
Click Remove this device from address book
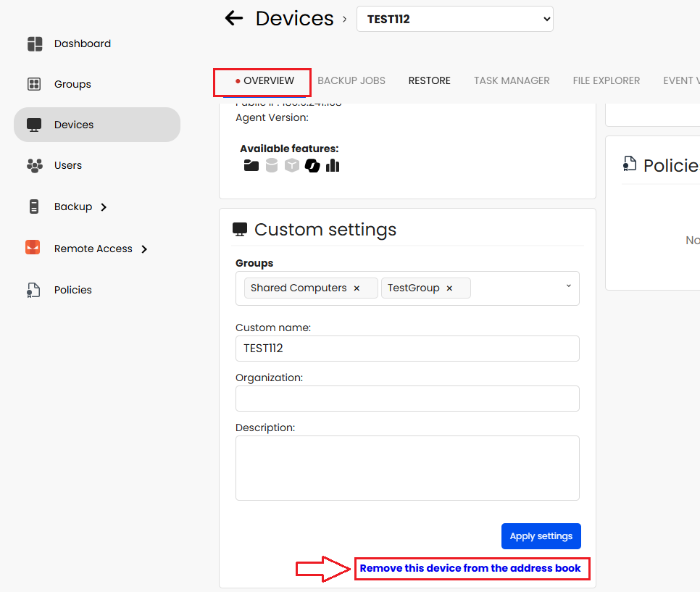pyautogui.click(x=470, y=568)
